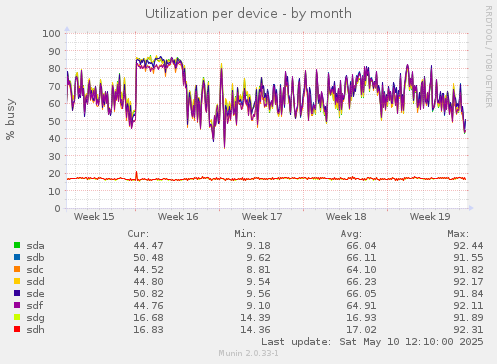
Task: Click sdb minimum value 9.62
Action: [258, 258]
